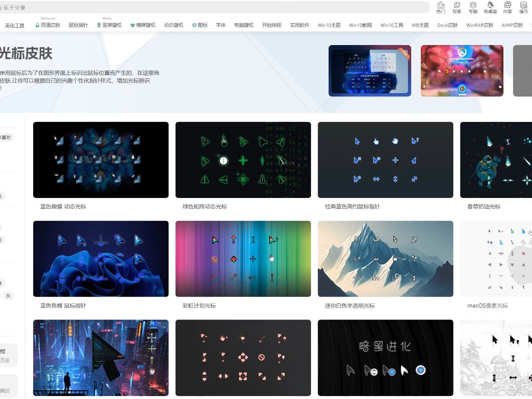
Task: Click the 经典蓝色简约鼠标指针 title link
Action: point(352,207)
